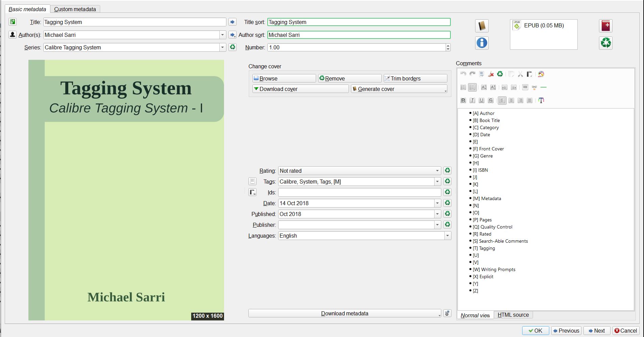Toggle italic formatting in Comments
644x337 pixels.
click(x=472, y=100)
